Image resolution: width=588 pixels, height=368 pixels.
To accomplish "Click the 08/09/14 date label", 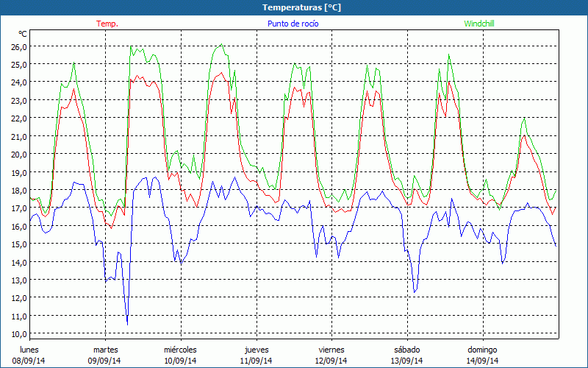I will 29,361.
